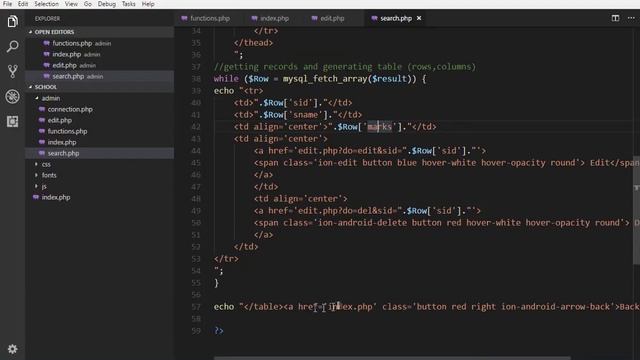Open the Manage settings gear
The width and height of the screenshot is (640, 360).
pos(13,349)
